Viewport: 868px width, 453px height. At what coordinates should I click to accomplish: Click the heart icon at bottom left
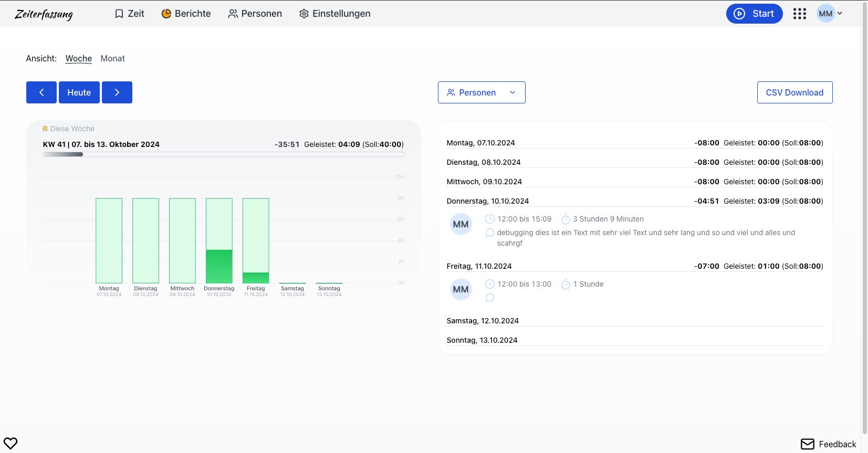[11, 444]
